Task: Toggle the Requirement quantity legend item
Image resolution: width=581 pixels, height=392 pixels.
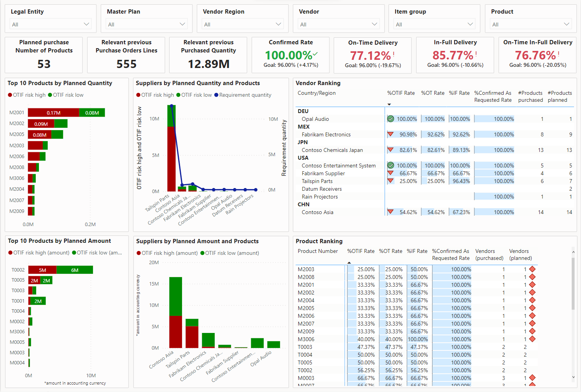Action: (243, 95)
